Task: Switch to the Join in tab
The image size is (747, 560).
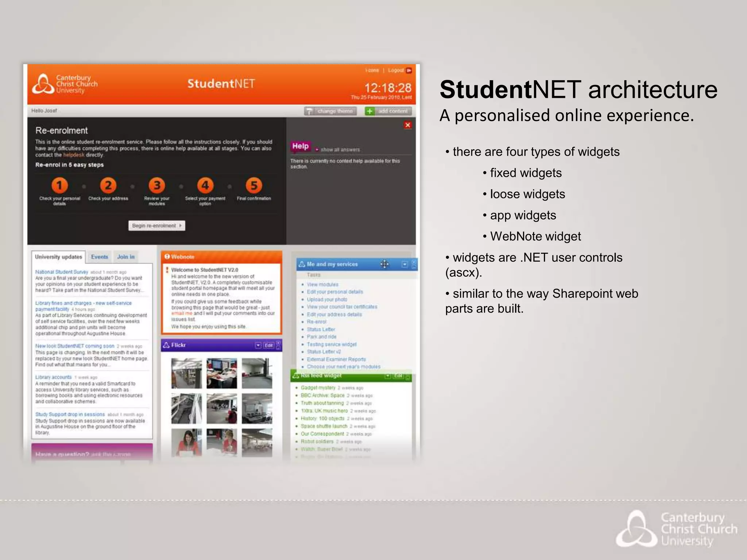Action: coord(126,257)
